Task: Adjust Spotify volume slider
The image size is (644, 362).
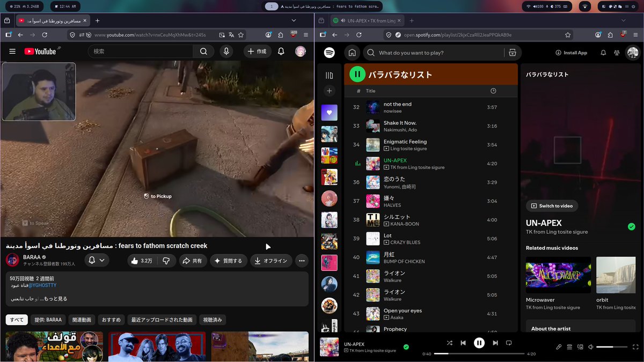Action: 612,347
